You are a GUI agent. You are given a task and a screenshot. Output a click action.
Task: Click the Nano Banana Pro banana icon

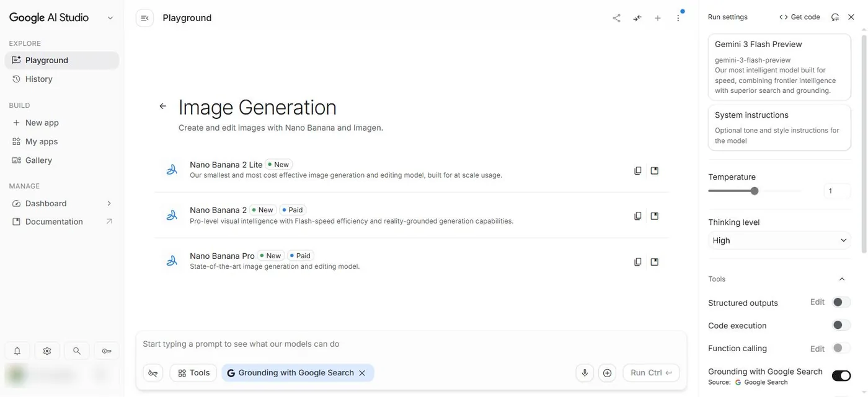(x=172, y=261)
